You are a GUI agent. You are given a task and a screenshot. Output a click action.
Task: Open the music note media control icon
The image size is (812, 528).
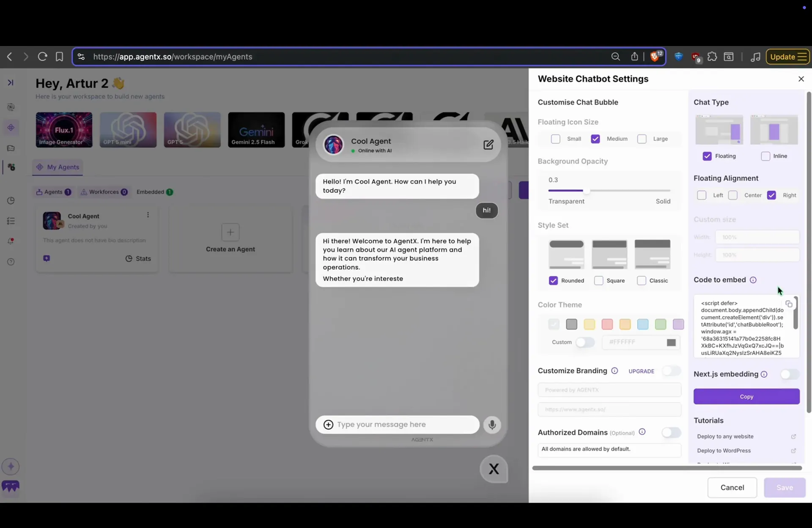(755, 57)
